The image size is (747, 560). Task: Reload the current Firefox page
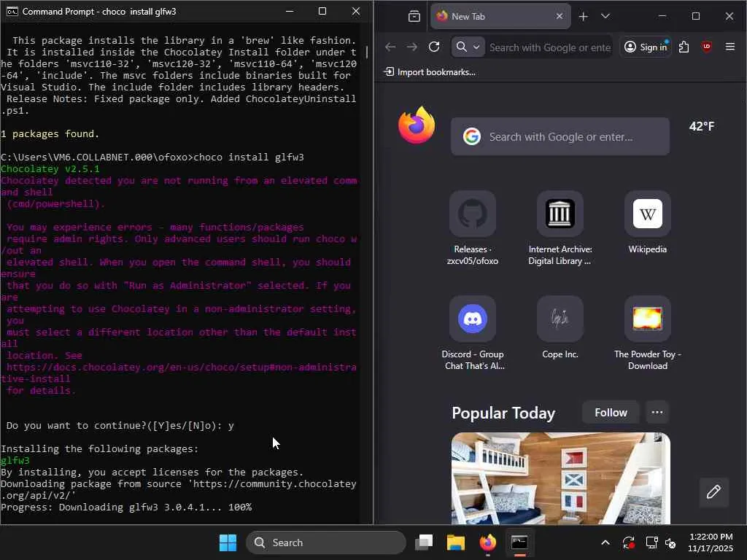pos(434,47)
